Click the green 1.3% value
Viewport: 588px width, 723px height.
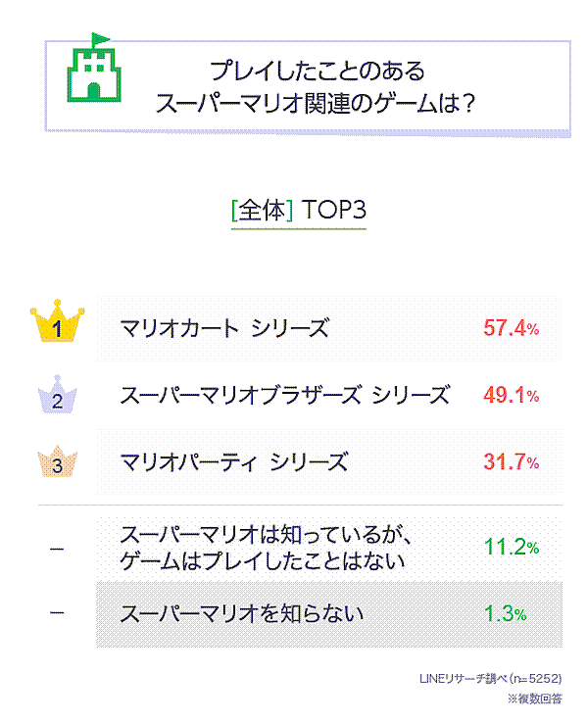[x=506, y=614]
